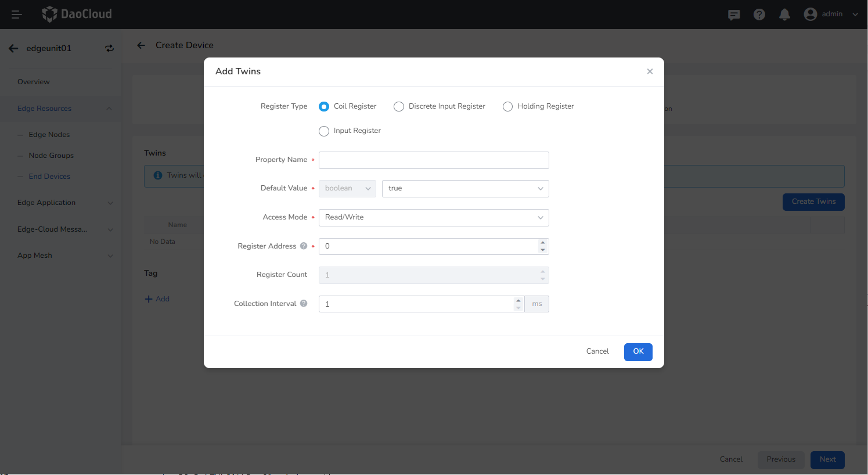Click the Twins info notice icon

point(158,175)
